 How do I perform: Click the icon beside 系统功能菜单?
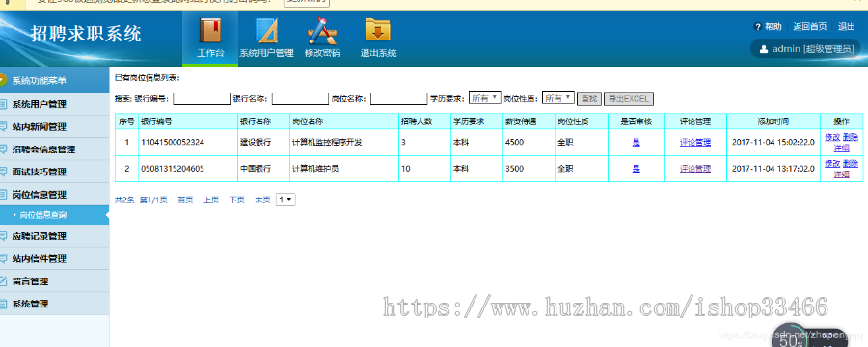3,80
